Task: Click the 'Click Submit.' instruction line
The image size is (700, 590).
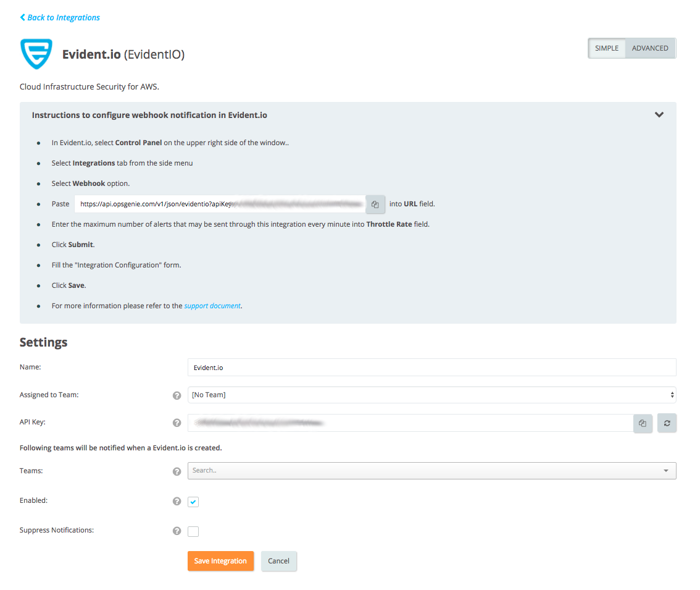Action: [x=73, y=245]
